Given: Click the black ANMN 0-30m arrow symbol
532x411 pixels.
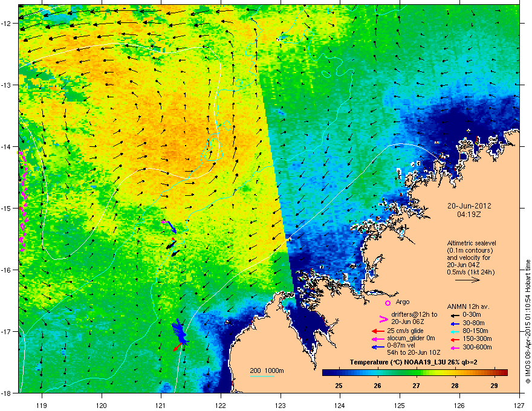Looking at the screenshot, I should point(454,315).
